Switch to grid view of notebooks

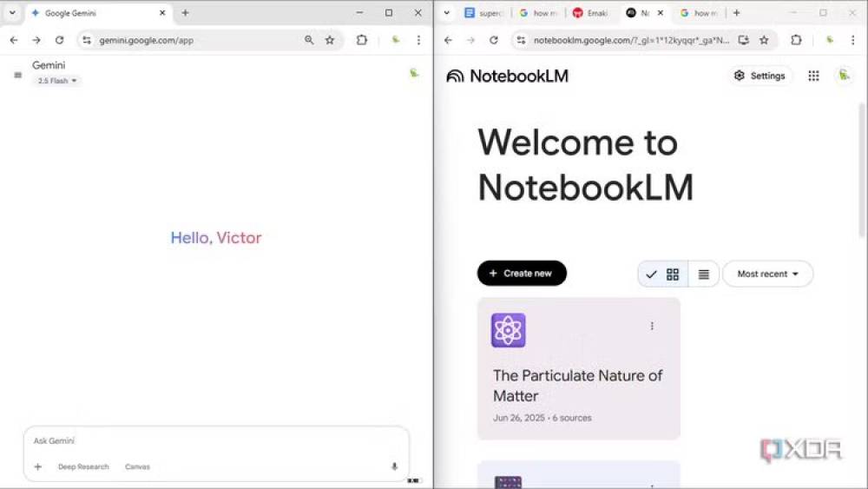(663, 274)
